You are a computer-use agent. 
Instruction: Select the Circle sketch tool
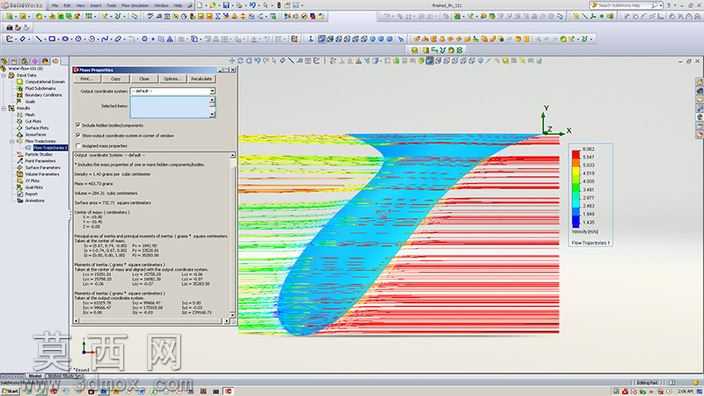[x=65, y=39]
